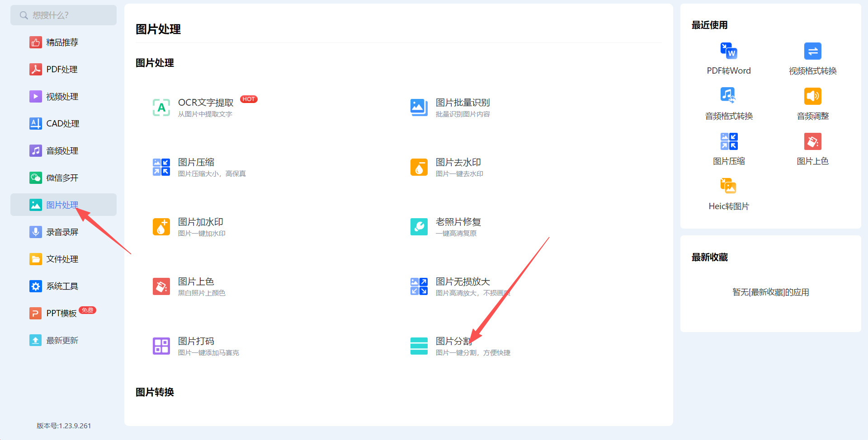
Task: Select 图片处理 sidebar label
Action: point(62,205)
